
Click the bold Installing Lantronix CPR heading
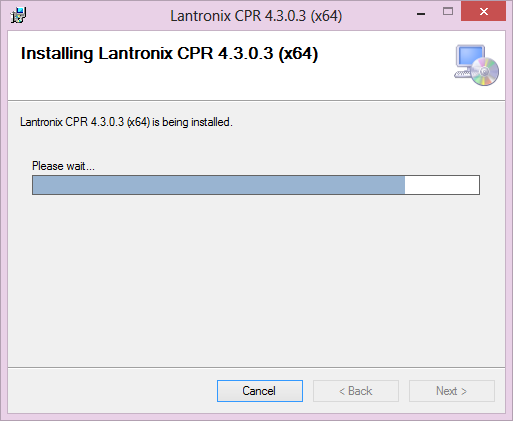click(169, 53)
